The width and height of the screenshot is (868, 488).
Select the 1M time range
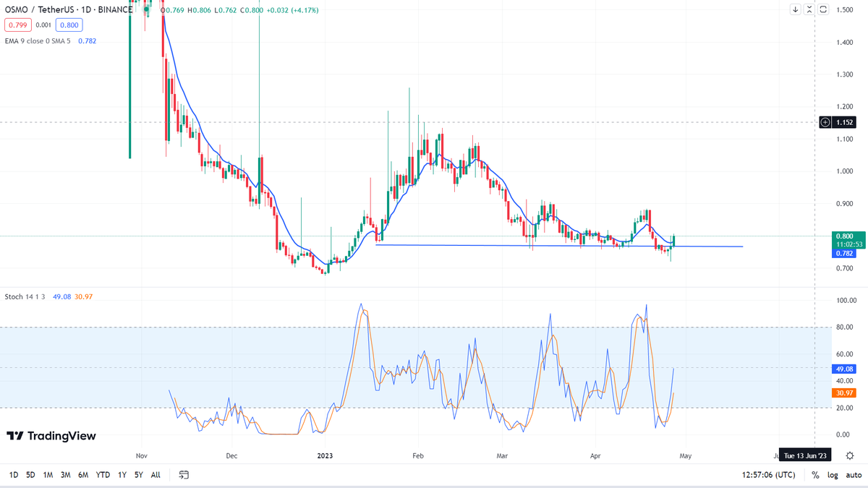coord(48,475)
